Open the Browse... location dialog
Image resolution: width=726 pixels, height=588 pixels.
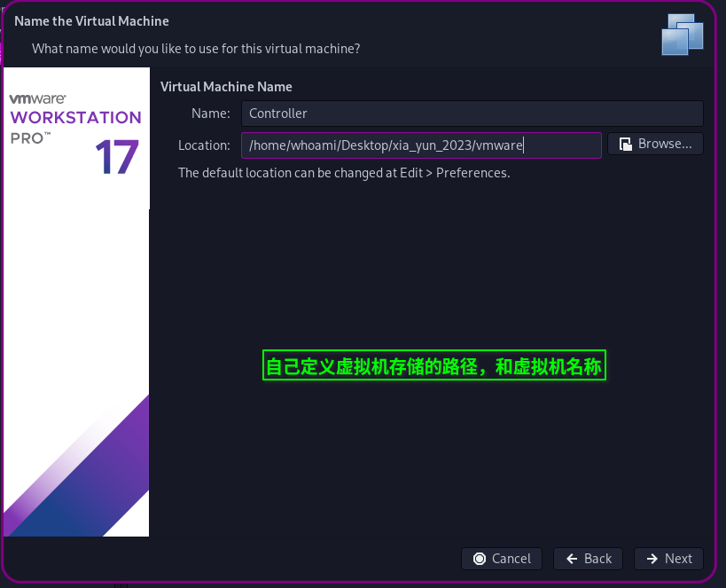pyautogui.click(x=655, y=145)
